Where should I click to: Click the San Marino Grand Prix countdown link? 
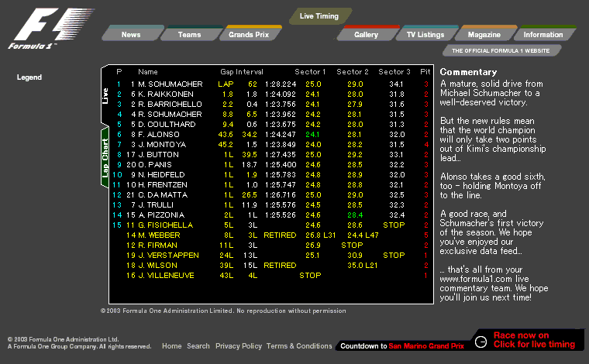click(426, 346)
